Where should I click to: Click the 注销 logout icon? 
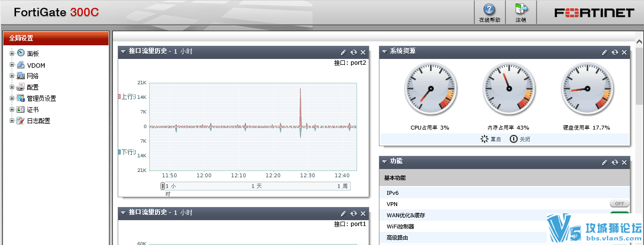521,10
